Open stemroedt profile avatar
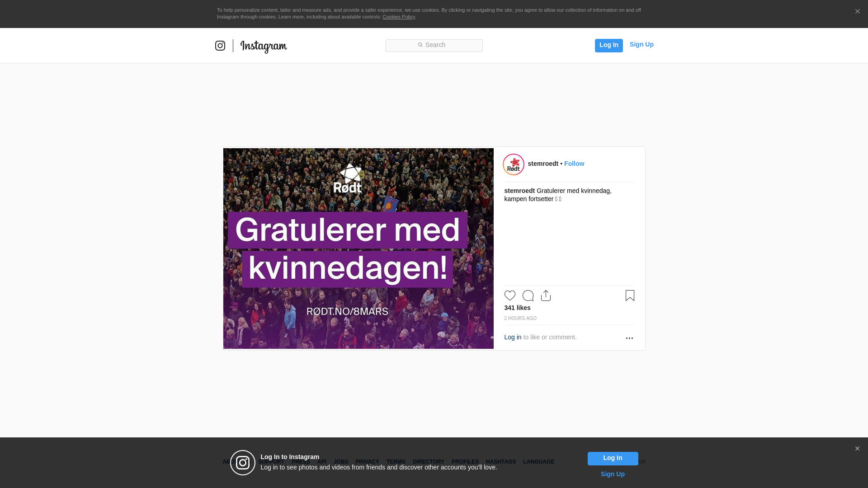This screenshot has width=868, height=488. pos(514,164)
